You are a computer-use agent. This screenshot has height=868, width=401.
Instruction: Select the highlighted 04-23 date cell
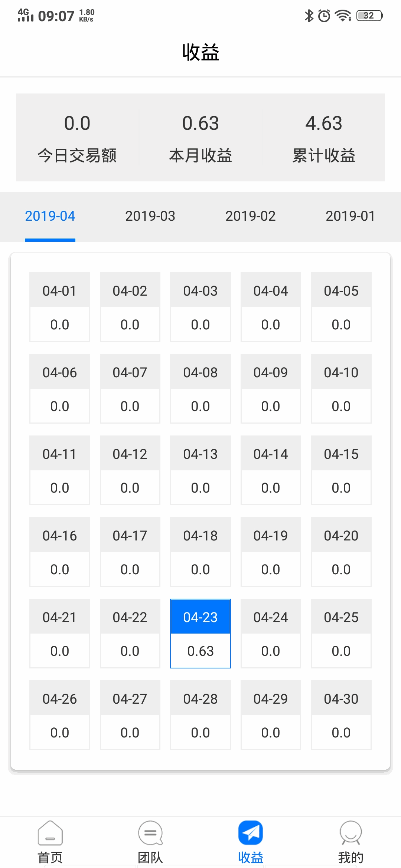pos(200,634)
